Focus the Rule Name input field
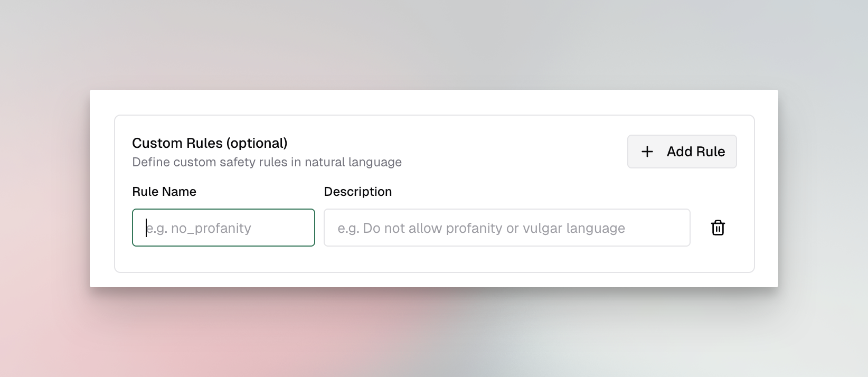This screenshot has height=377, width=868. 223,228
